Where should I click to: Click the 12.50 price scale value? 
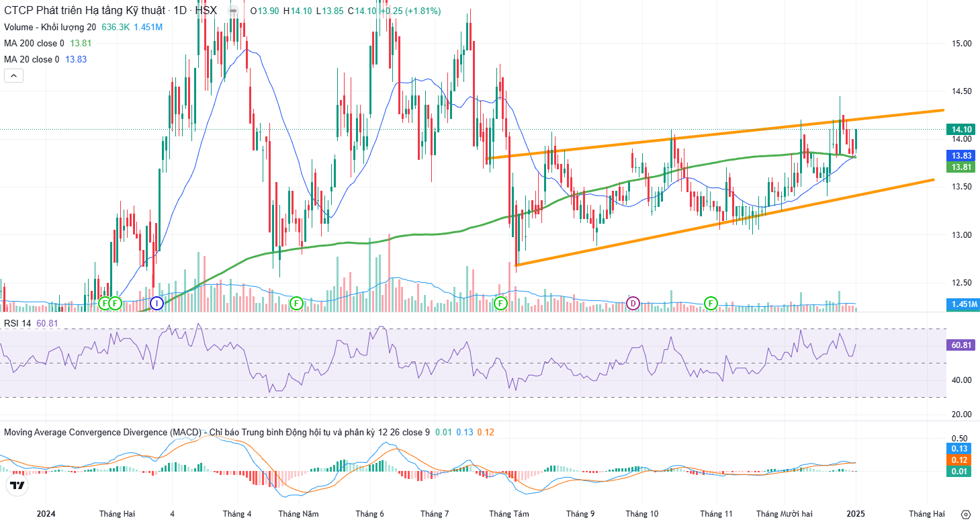point(962,282)
